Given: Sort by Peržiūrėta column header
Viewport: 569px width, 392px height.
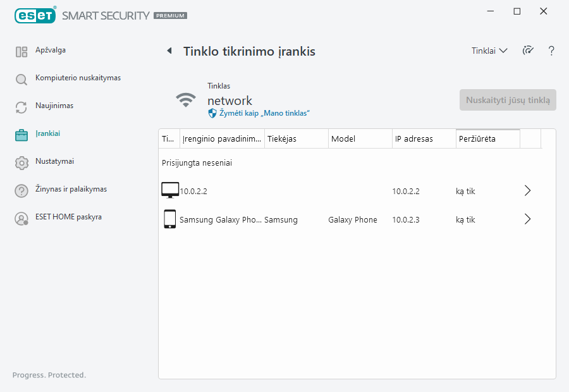Looking at the screenshot, I should pos(487,139).
